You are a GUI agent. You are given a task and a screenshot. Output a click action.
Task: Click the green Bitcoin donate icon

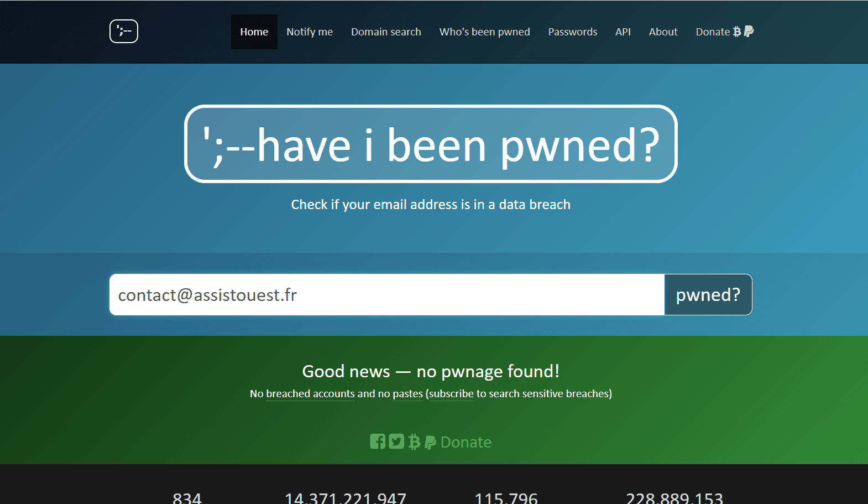414,441
